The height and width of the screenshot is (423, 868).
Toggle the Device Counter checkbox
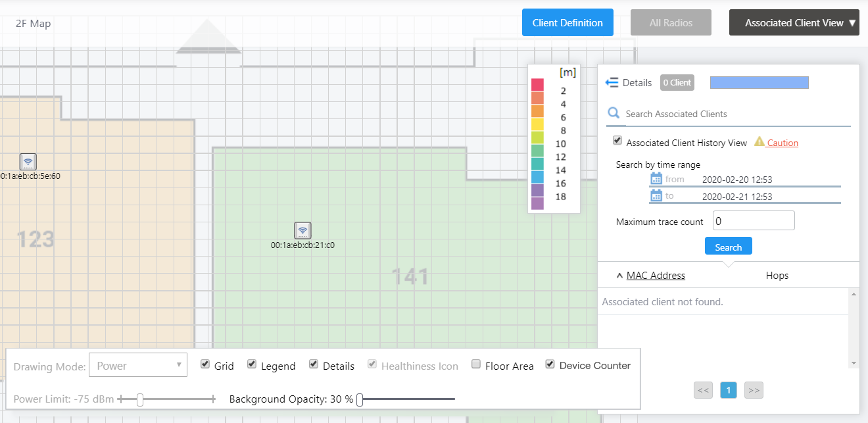550,364
